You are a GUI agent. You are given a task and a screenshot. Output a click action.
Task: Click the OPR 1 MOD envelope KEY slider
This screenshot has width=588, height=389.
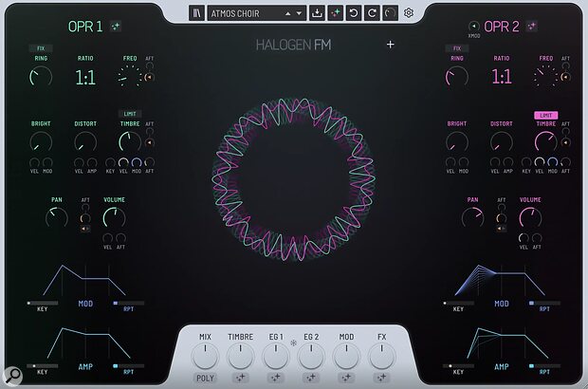[x=43, y=303]
